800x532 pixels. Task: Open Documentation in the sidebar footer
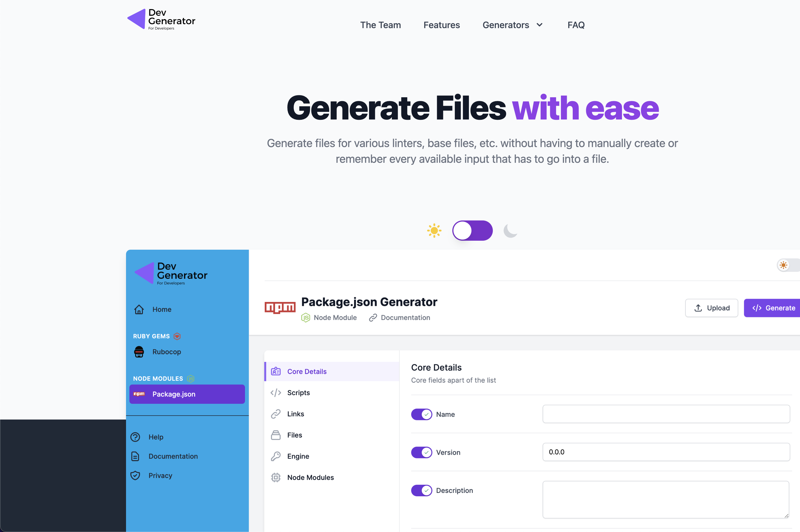pos(173,456)
